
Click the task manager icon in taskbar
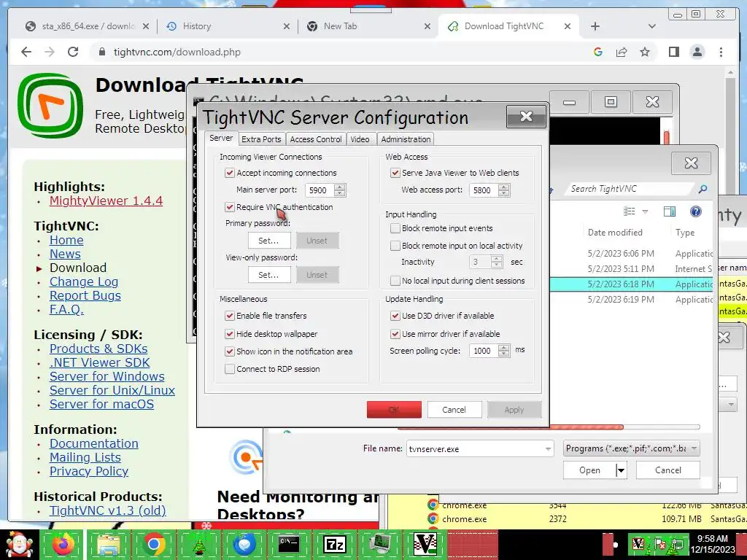point(379,544)
